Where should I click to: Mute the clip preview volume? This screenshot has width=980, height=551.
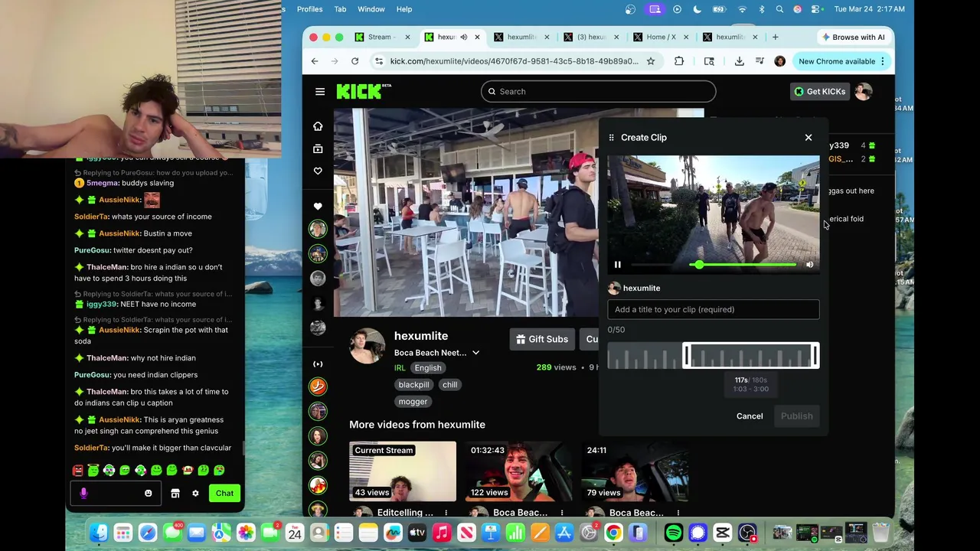[x=809, y=265]
